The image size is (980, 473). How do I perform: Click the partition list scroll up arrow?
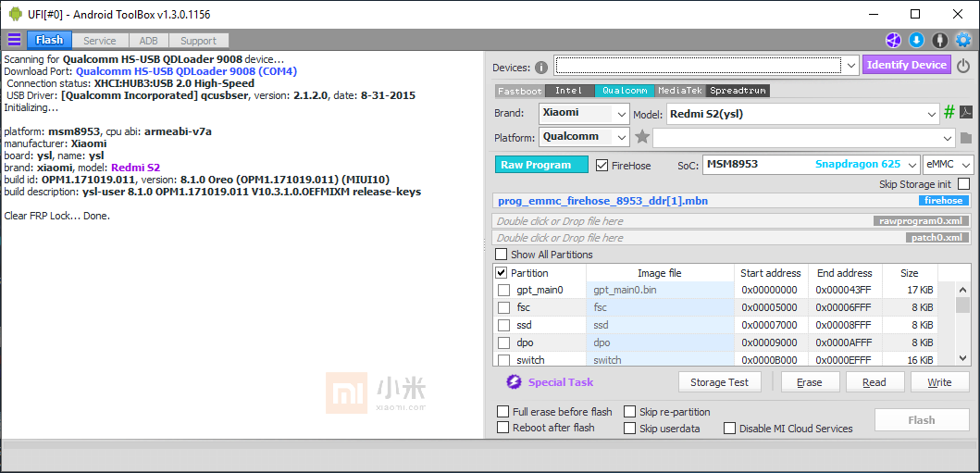coord(963,288)
